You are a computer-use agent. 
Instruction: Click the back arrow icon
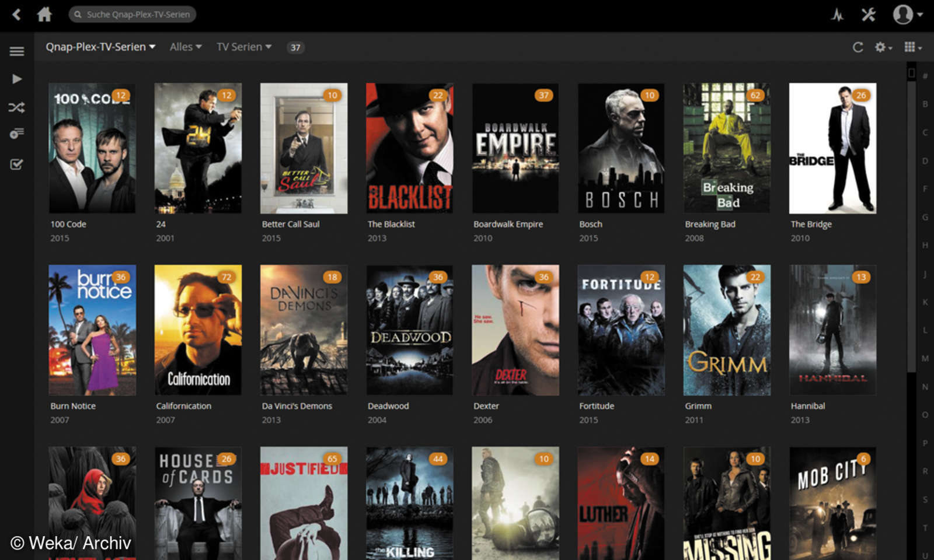(x=16, y=15)
